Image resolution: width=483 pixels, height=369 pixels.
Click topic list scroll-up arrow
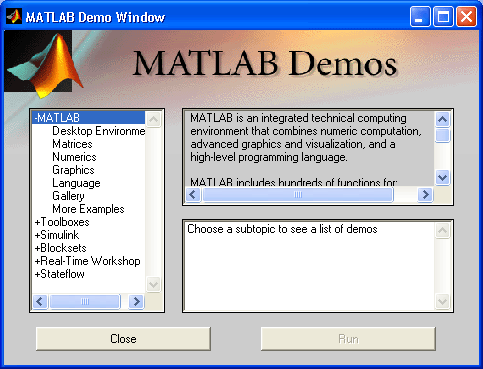pyautogui.click(x=154, y=119)
